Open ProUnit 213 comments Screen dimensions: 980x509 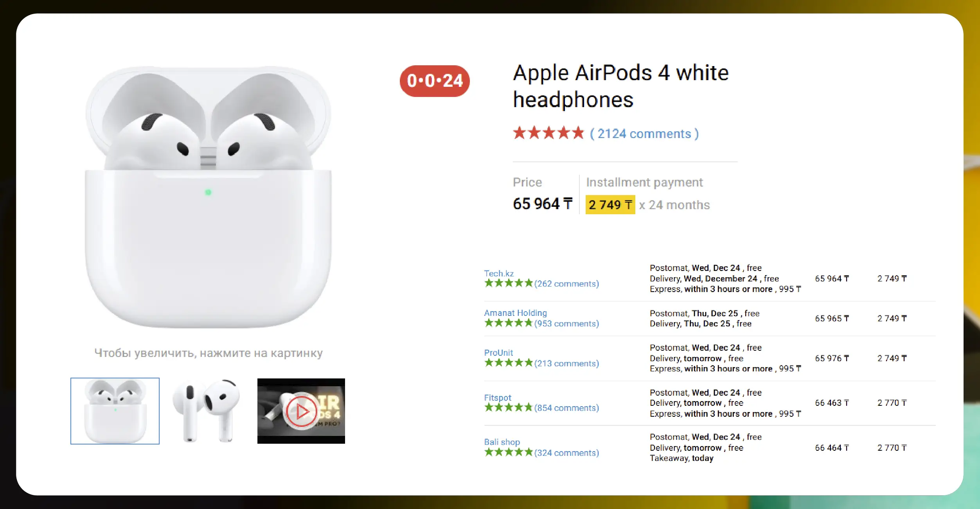(x=566, y=364)
